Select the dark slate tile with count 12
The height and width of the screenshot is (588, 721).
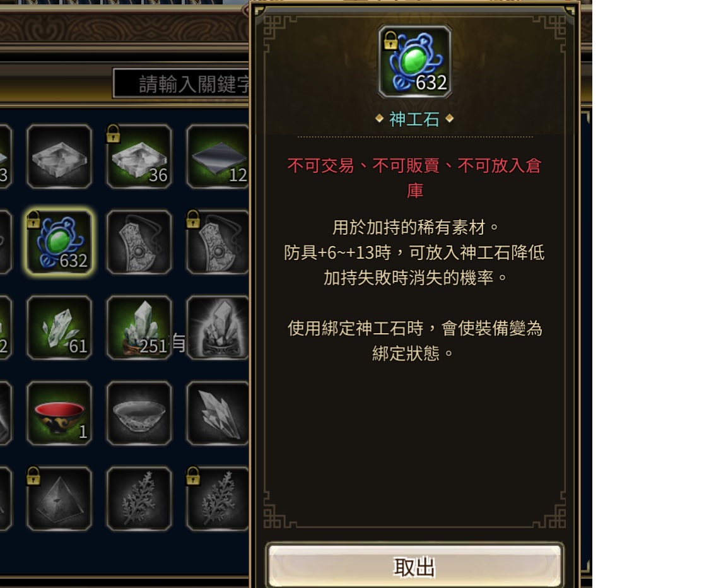(x=218, y=156)
